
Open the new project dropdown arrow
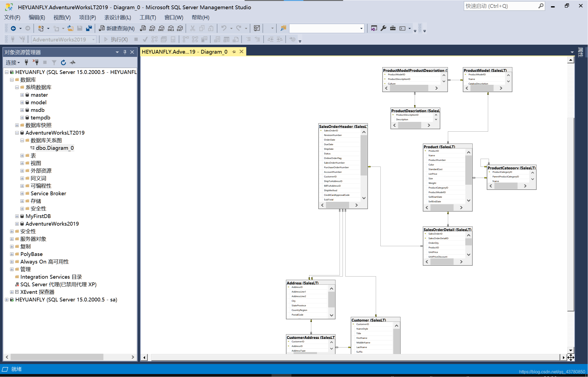(x=48, y=28)
